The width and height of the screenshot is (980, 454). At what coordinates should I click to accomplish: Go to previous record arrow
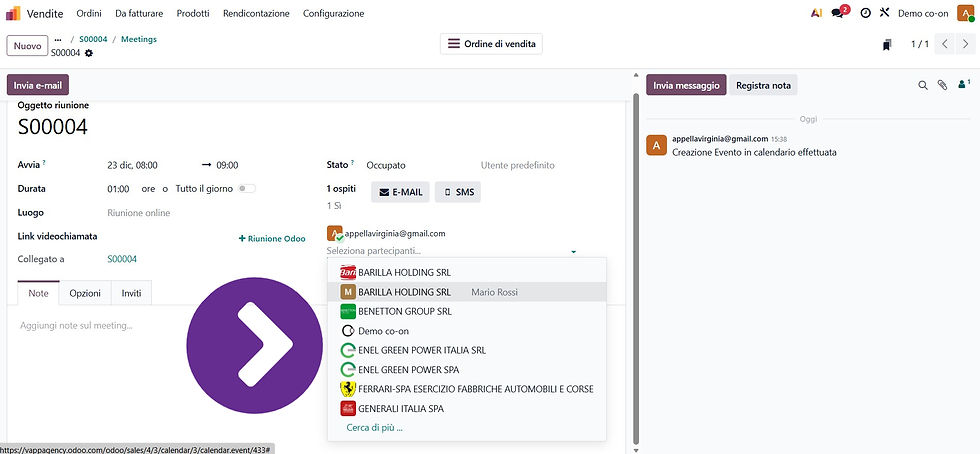945,44
